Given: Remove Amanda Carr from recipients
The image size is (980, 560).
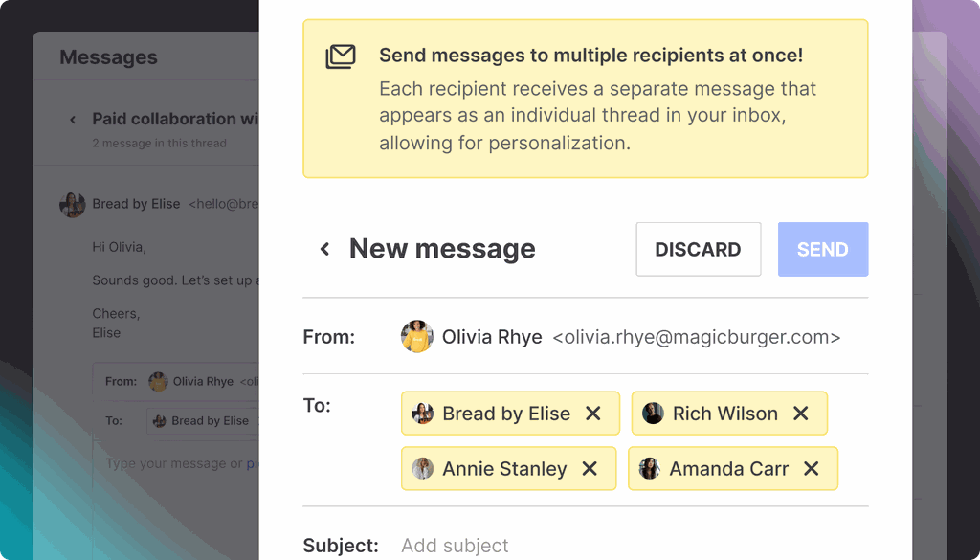Looking at the screenshot, I should click(x=812, y=469).
